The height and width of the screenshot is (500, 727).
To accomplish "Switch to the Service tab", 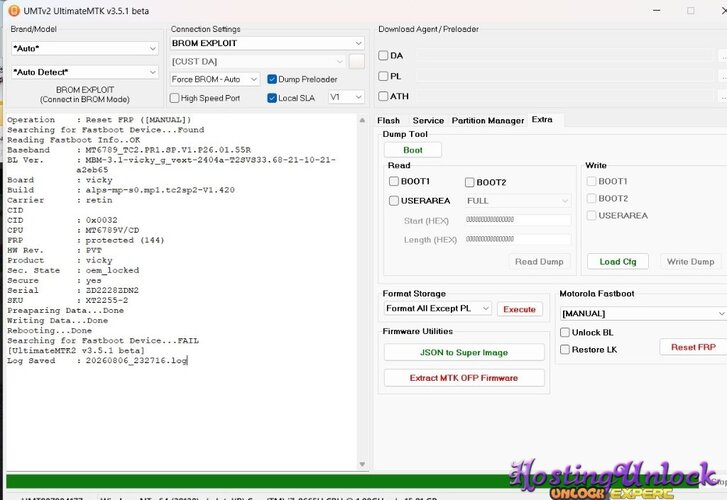I will pyautogui.click(x=428, y=121).
